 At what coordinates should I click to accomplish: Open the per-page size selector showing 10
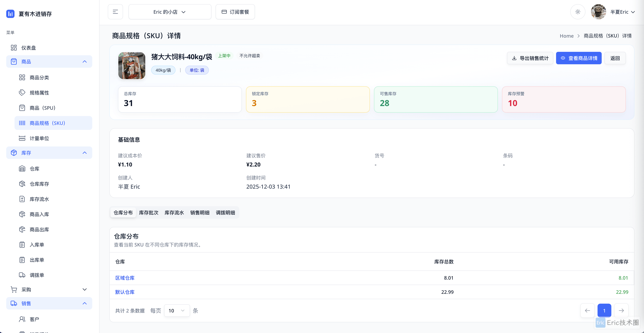tap(177, 311)
